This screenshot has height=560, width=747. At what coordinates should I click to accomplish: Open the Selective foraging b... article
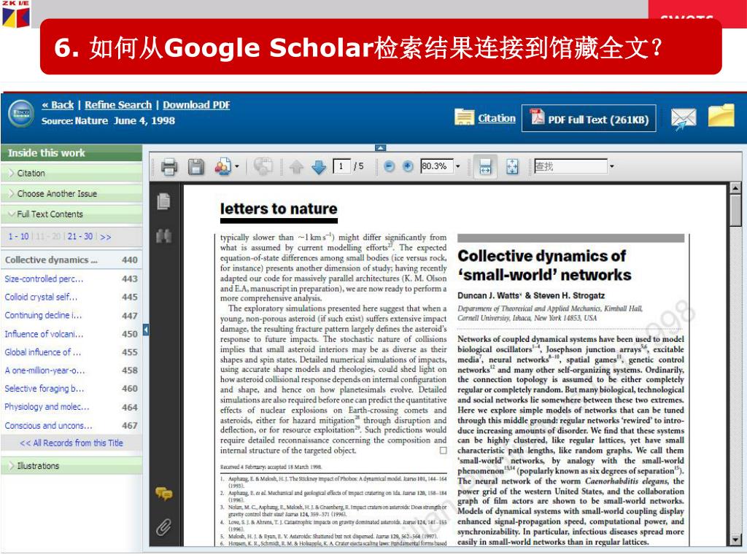coord(44,389)
